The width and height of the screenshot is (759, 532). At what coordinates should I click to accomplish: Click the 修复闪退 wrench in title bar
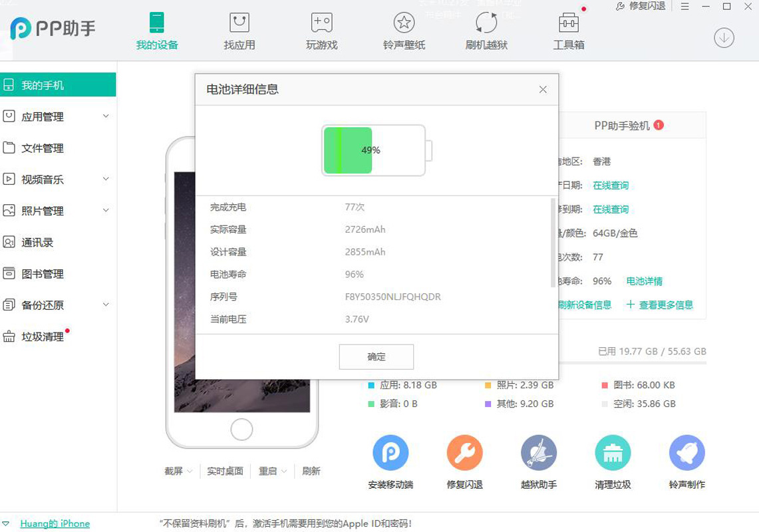pos(640,6)
